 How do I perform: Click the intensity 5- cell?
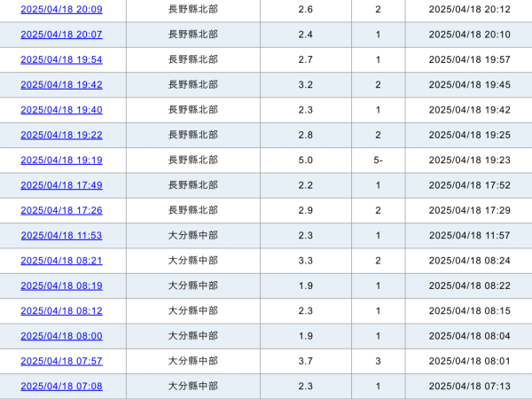[378, 160]
